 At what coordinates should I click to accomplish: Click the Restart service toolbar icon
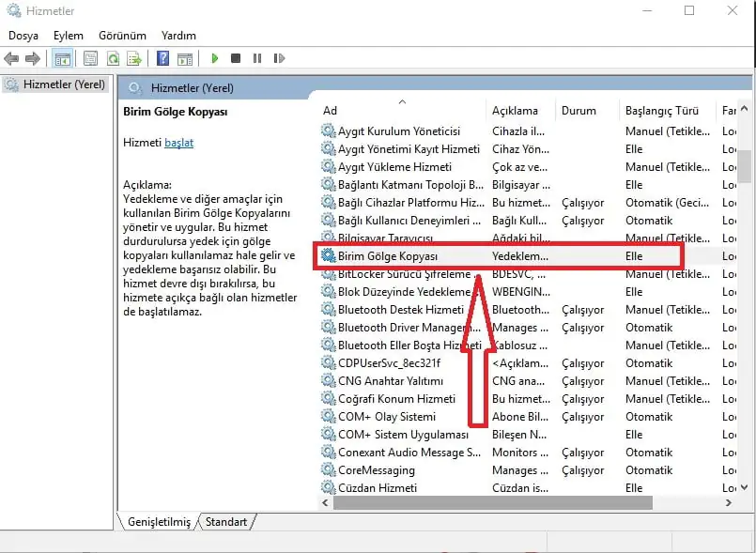[x=278, y=58]
